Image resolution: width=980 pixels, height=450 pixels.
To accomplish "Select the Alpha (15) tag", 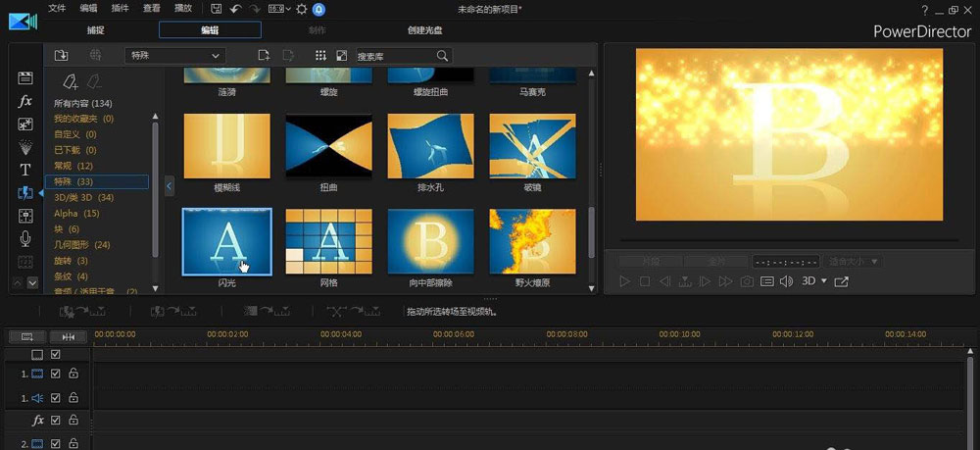I will click(x=76, y=213).
